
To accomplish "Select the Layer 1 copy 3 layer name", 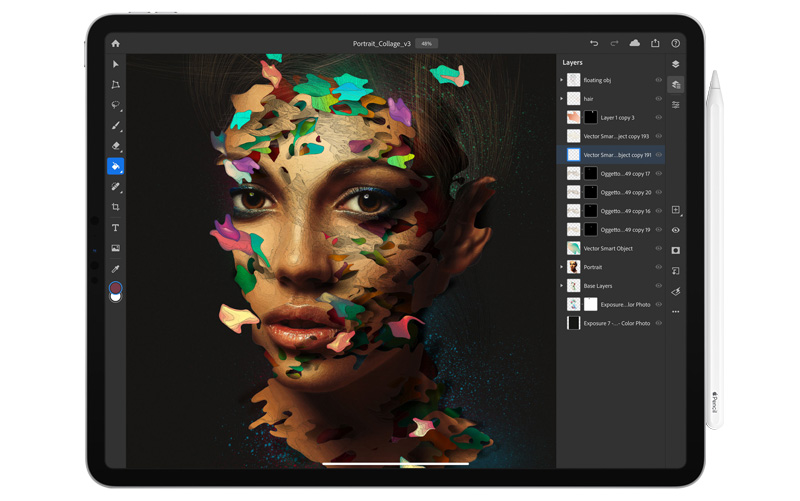I will pos(617,118).
